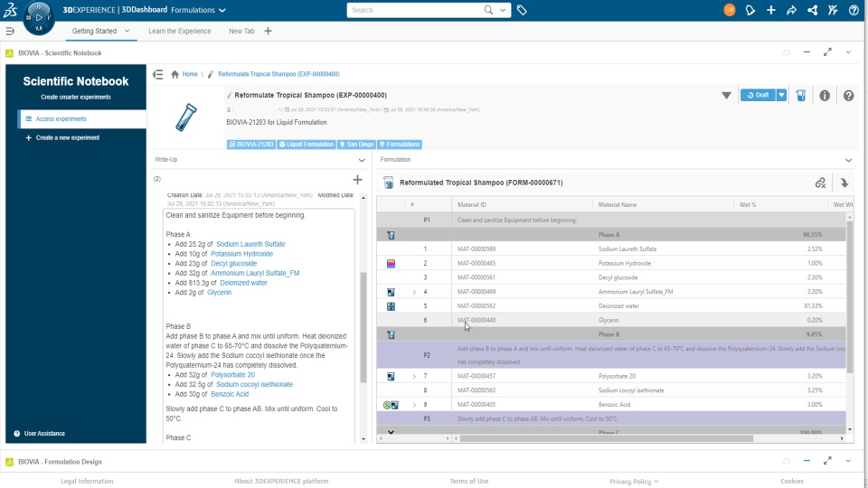The width and height of the screenshot is (868, 488).
Task: Open Scientific Notebook widget menu chevron
Action: (848, 52)
